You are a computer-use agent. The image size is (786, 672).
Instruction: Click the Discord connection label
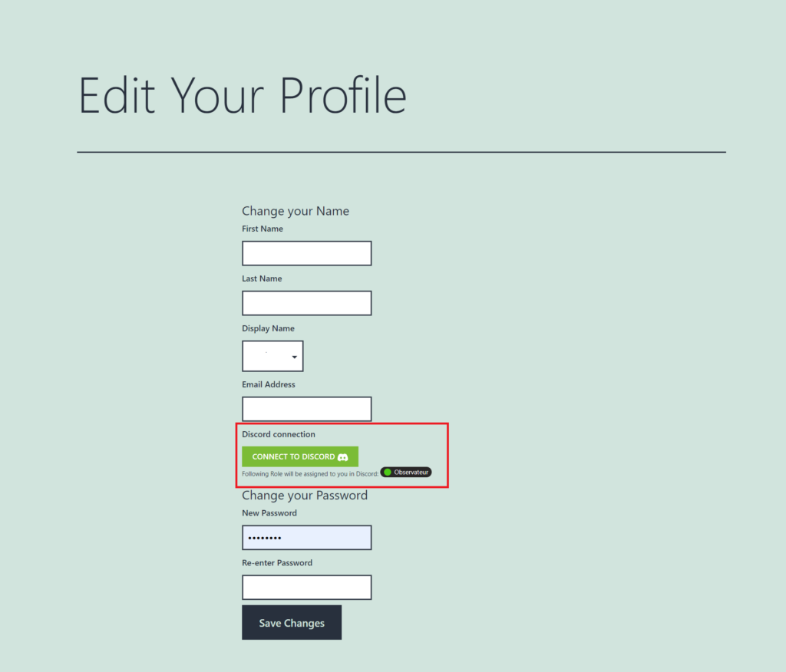279,434
